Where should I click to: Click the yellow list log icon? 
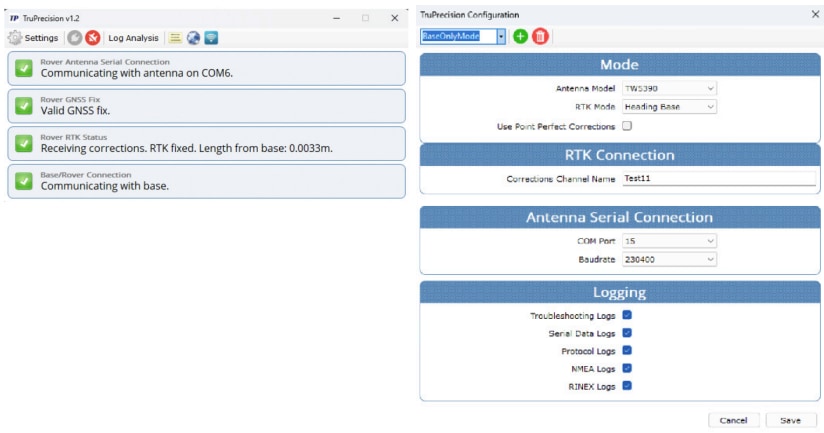pyautogui.click(x=176, y=38)
